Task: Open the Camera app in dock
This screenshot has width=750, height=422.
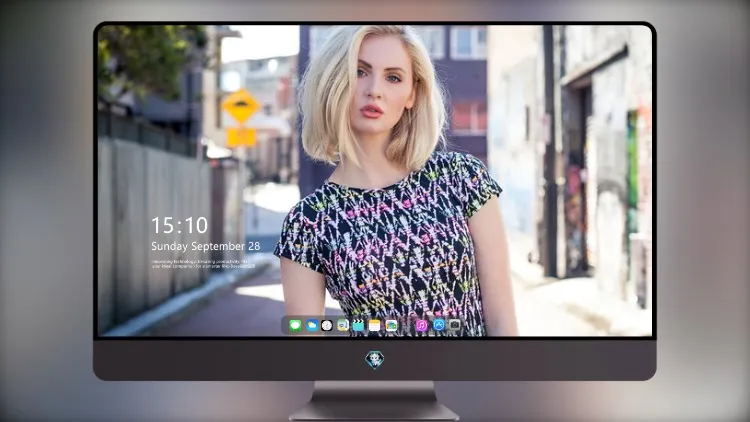Action: (x=454, y=325)
